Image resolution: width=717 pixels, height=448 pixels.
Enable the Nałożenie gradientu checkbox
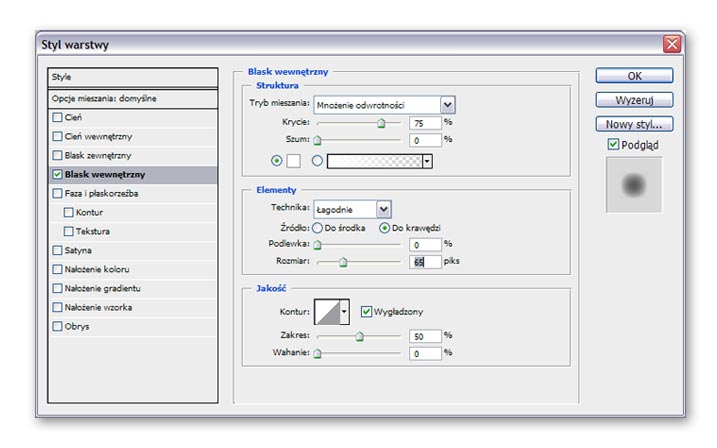57,288
